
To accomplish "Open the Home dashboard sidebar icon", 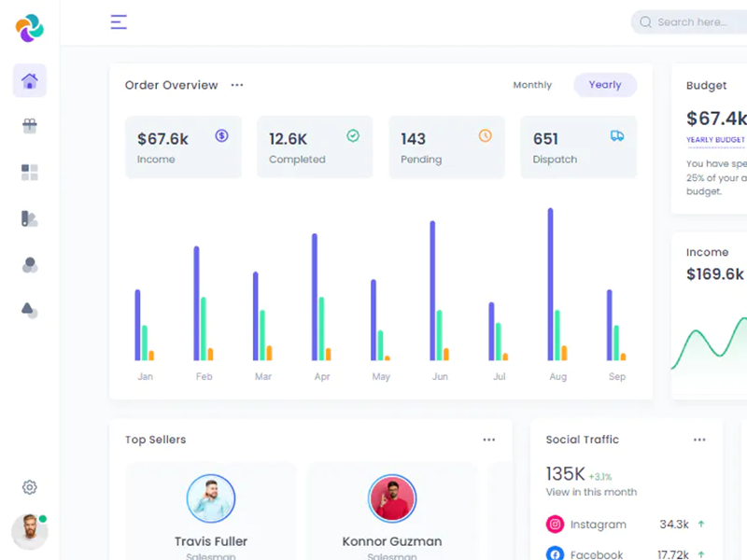I will coord(30,80).
